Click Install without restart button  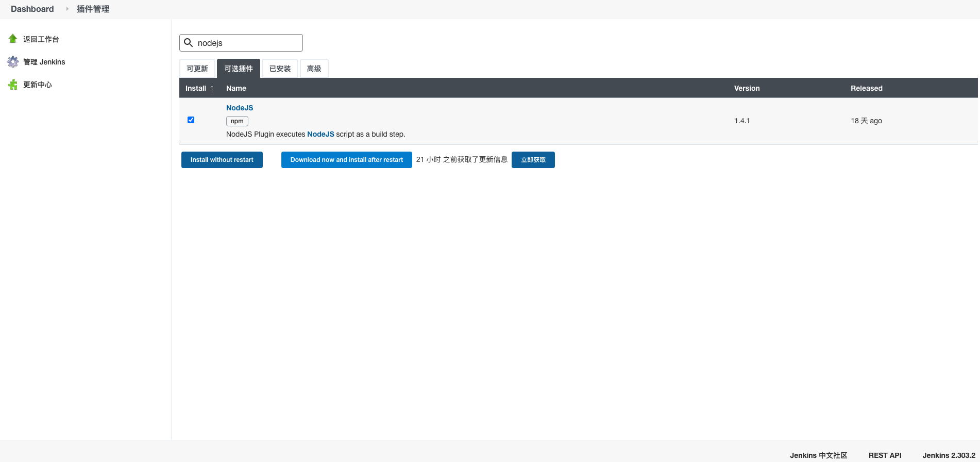point(222,160)
